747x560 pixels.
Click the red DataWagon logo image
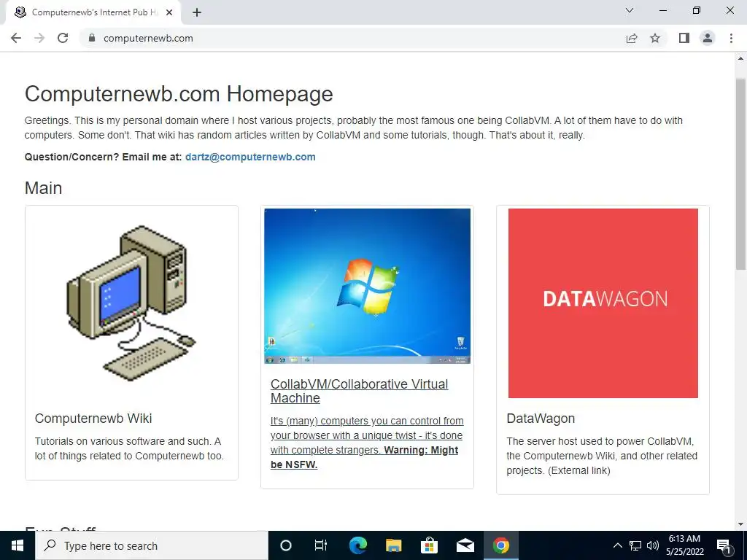(603, 303)
